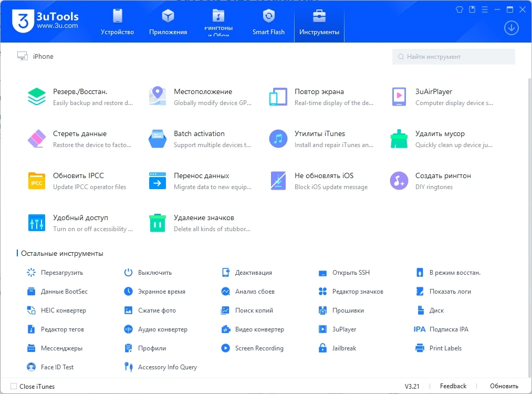
Task: Click the Screen Recording play icon
Action: point(226,348)
